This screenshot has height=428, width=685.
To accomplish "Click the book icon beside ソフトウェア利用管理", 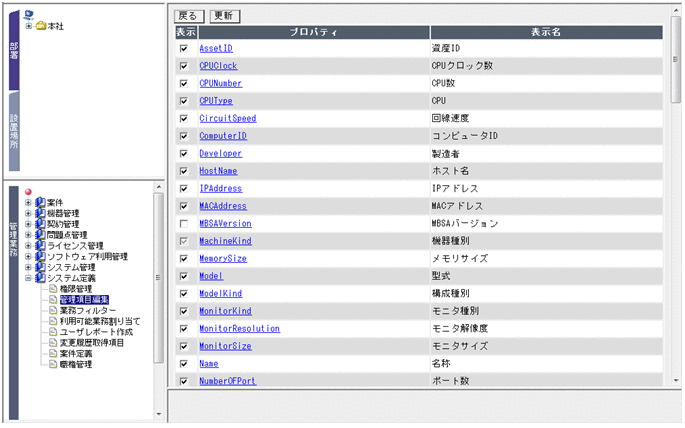I will [x=40, y=256].
